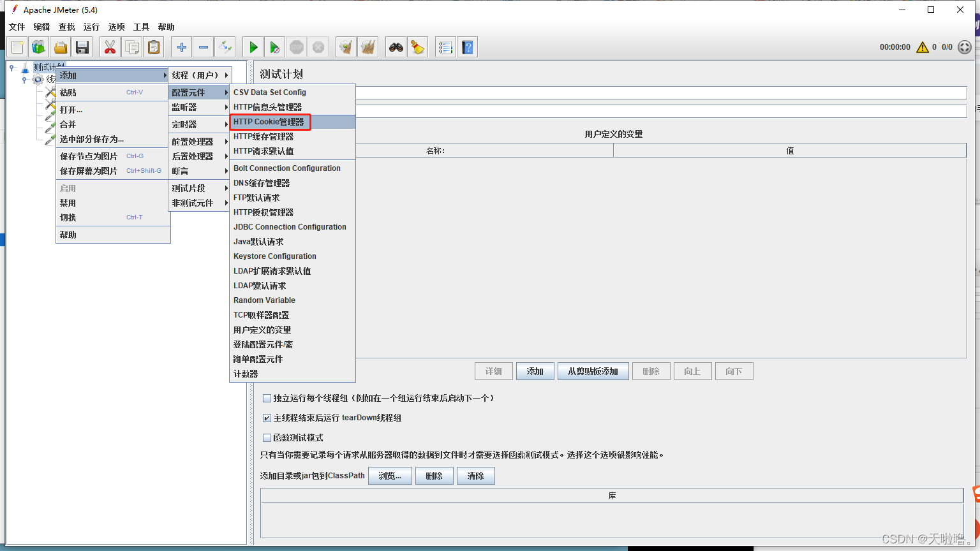
Task: Open Search with binoculars icon
Action: [x=396, y=47]
